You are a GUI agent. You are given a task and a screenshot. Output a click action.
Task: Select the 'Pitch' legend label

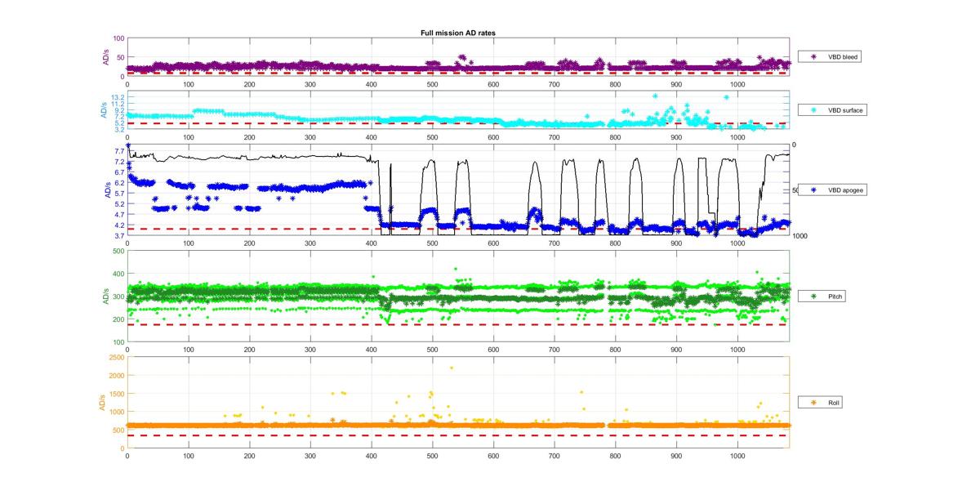click(835, 297)
